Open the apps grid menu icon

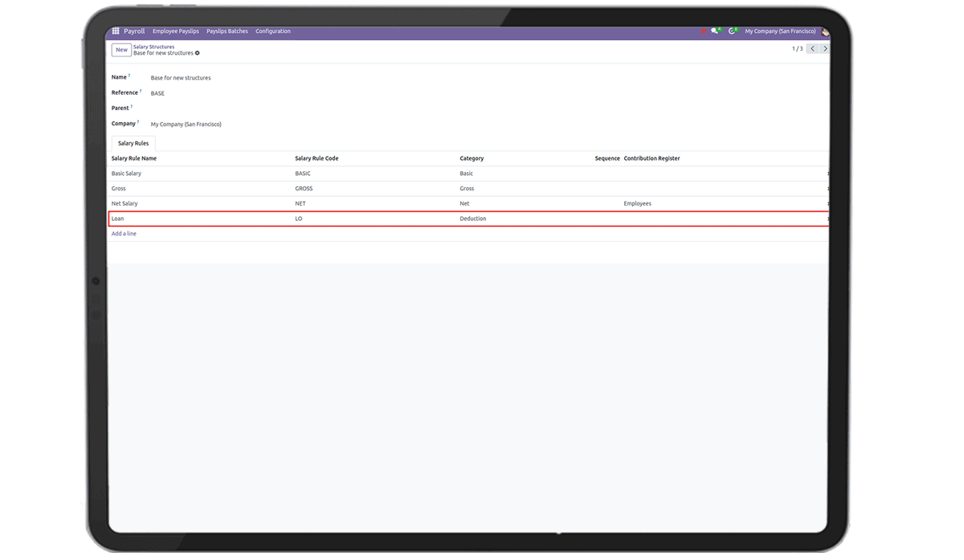click(116, 31)
